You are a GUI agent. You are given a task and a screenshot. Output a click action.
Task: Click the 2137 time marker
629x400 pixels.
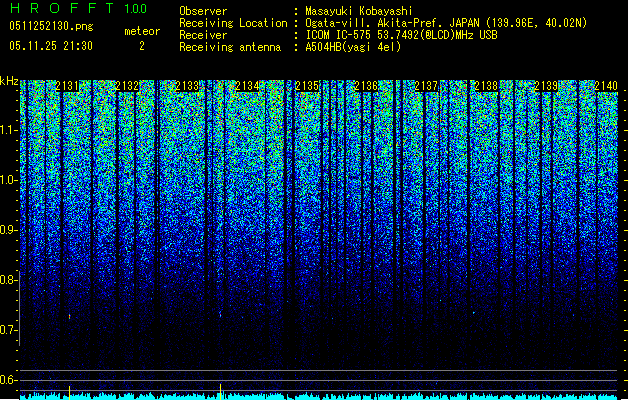(x=426, y=86)
